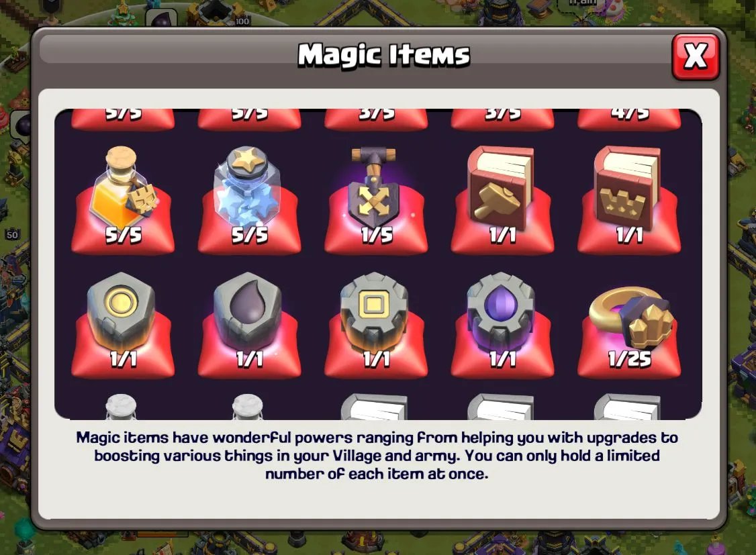756x555 pixels.
Task: Select the Rune of Builder Gold item
Action: 375,323
